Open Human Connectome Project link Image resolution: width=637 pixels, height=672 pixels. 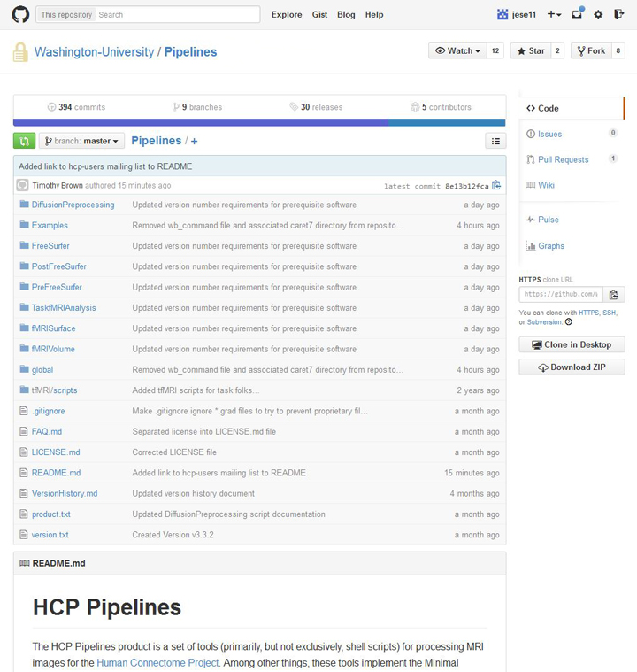(157, 662)
